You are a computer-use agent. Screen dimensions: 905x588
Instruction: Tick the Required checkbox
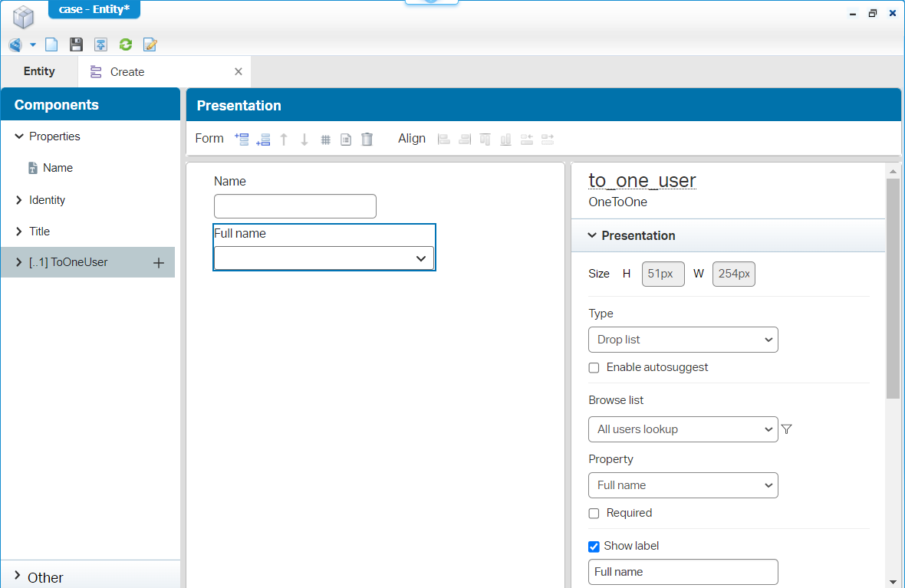click(x=594, y=514)
